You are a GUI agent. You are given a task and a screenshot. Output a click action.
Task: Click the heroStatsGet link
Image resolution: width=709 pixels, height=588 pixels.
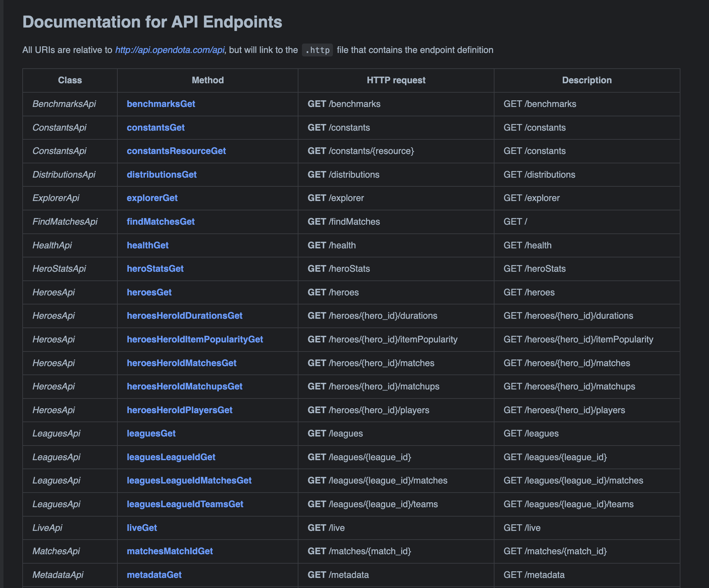(155, 269)
